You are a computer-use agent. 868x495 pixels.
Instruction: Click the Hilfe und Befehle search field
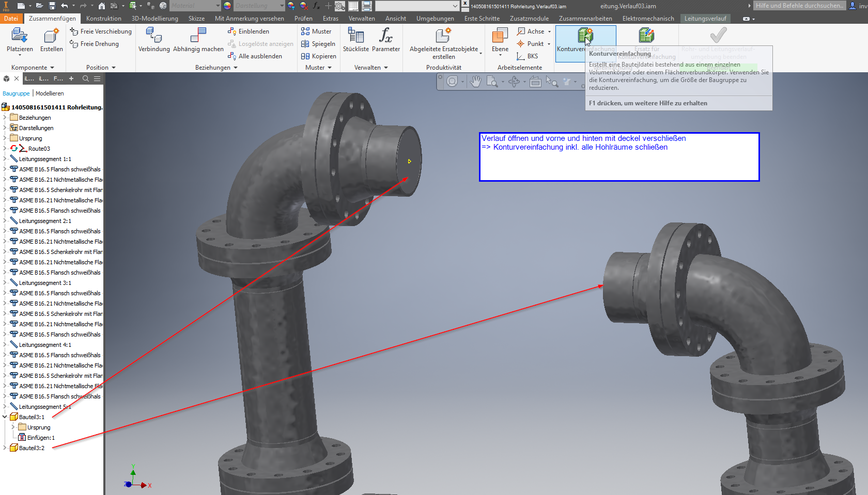pyautogui.click(x=799, y=6)
